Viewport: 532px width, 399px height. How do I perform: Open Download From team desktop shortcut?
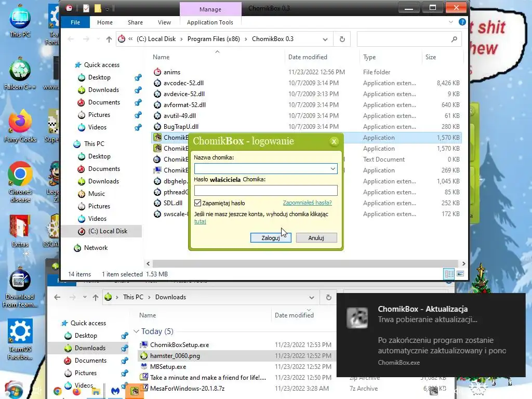click(20, 288)
